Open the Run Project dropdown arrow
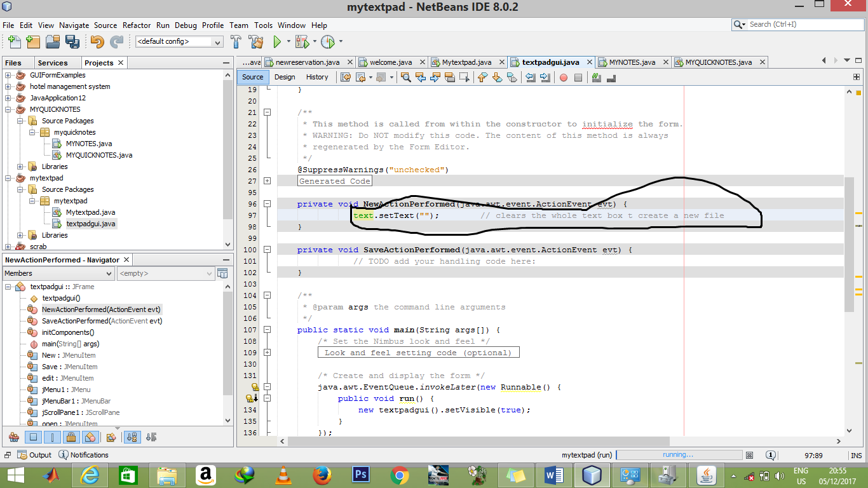 coord(288,42)
